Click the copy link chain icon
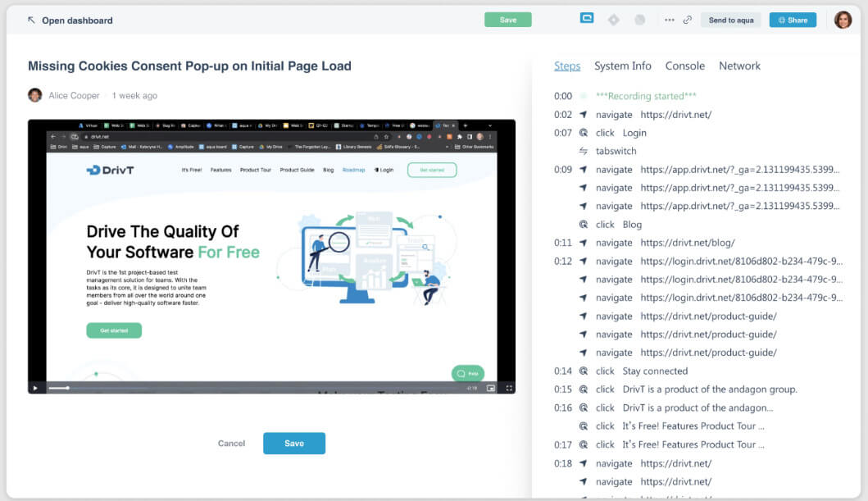 click(688, 20)
